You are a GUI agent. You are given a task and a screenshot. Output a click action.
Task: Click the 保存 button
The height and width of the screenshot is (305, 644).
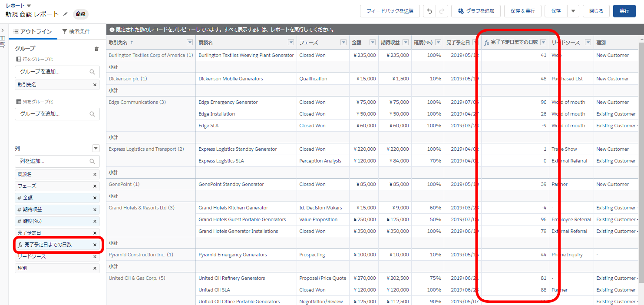pyautogui.click(x=556, y=11)
